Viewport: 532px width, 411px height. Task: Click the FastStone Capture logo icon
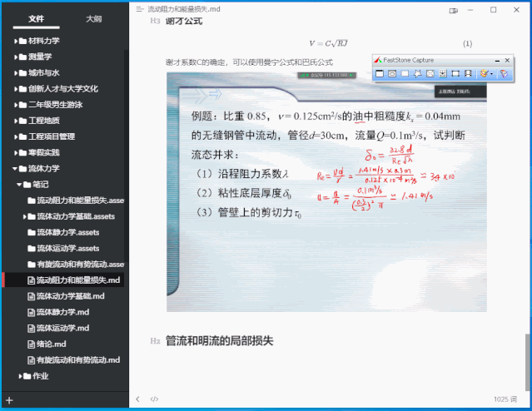pyautogui.click(x=378, y=60)
